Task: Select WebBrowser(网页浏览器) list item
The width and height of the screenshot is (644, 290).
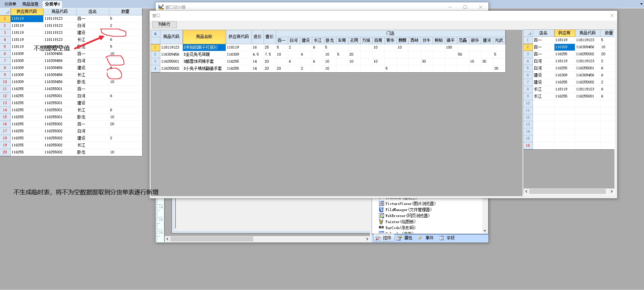Action: (x=407, y=216)
